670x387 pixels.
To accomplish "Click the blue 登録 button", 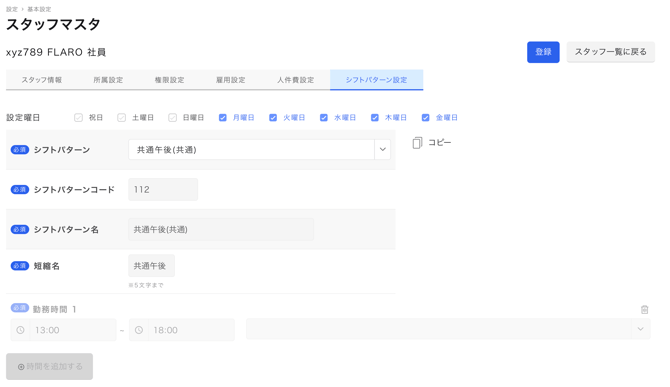I will pyautogui.click(x=543, y=52).
